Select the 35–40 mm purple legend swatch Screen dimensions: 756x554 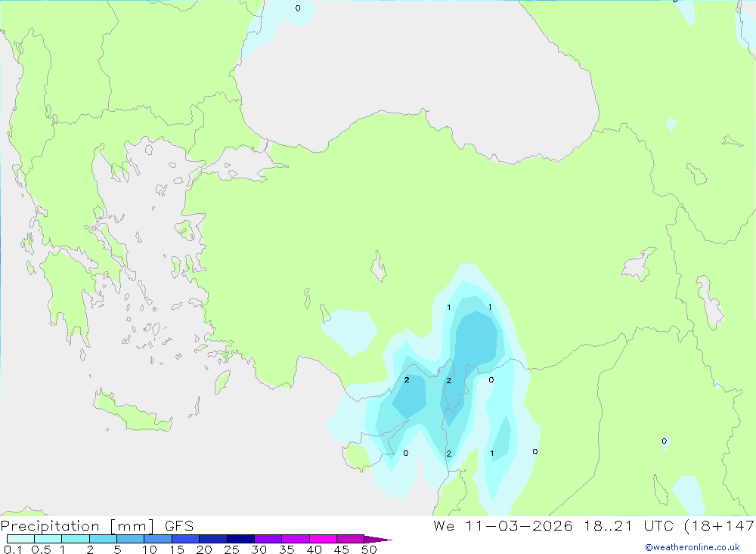pos(296,539)
